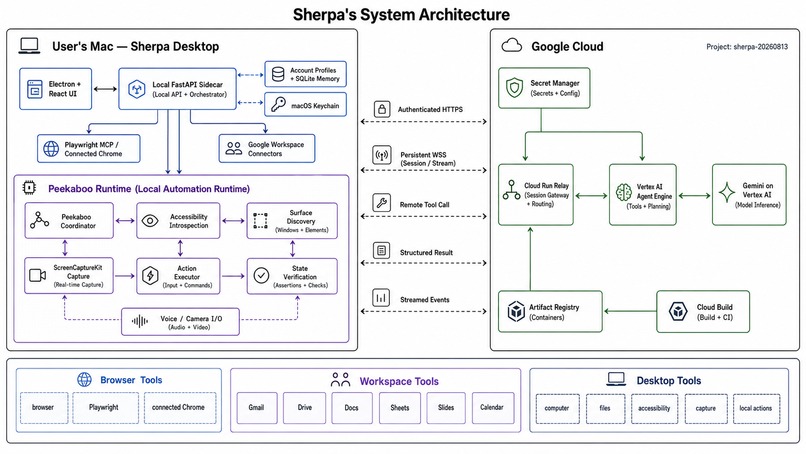Click the broadcast icon next to Persistent WSS
Image resolution: width=806 pixels, height=454 pixels.
(x=381, y=155)
